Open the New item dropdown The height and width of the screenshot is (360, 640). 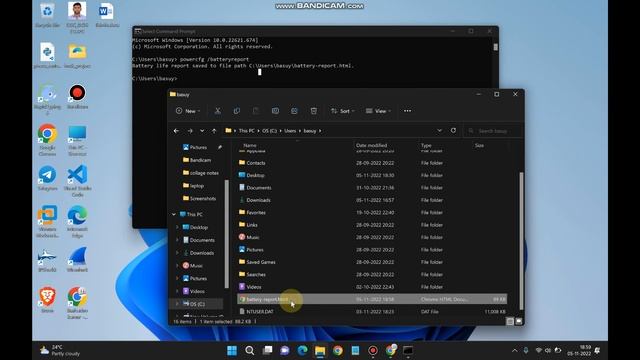click(188, 111)
